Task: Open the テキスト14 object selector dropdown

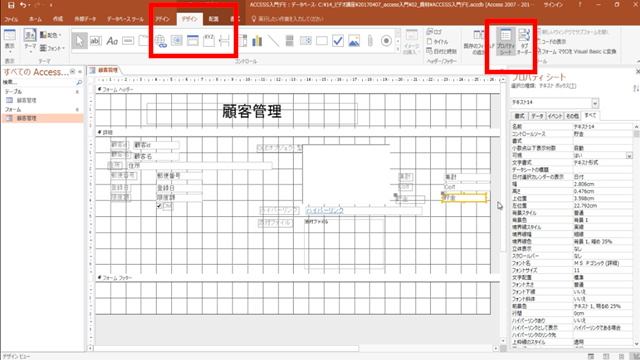Action: [595, 103]
